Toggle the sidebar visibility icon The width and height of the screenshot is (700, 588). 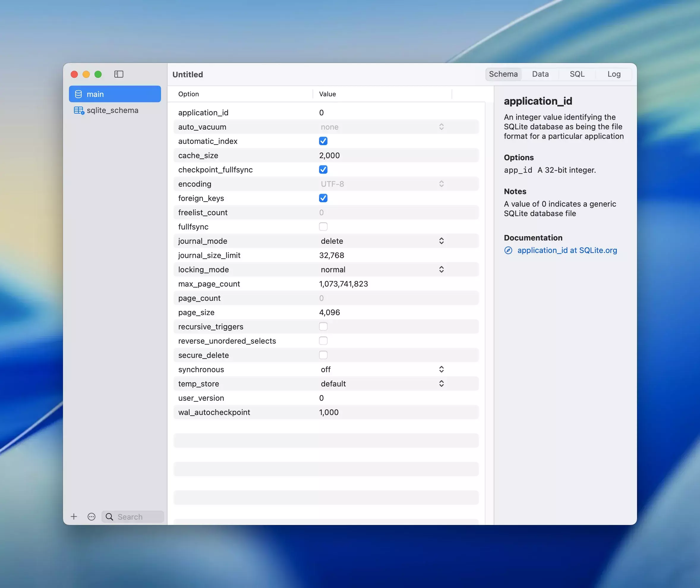[119, 74]
